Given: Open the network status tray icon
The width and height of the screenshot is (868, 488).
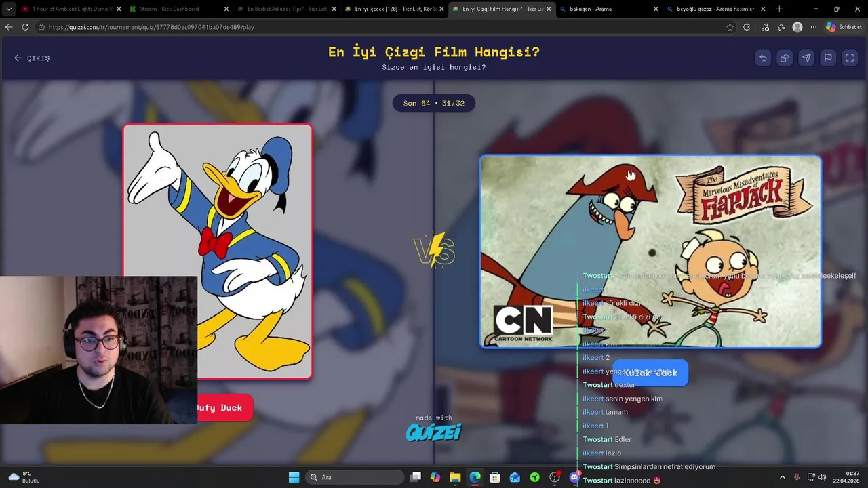Looking at the screenshot, I should pyautogui.click(x=811, y=477).
